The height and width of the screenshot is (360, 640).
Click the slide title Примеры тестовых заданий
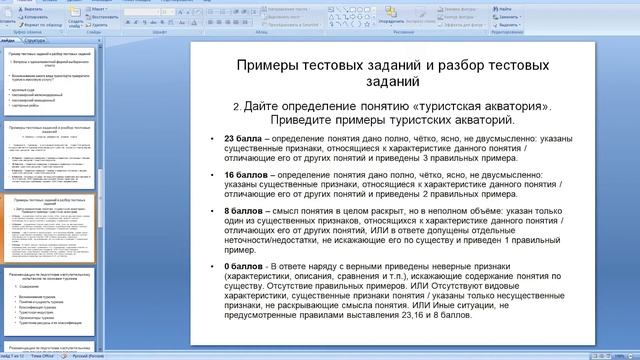pyautogui.click(x=393, y=73)
